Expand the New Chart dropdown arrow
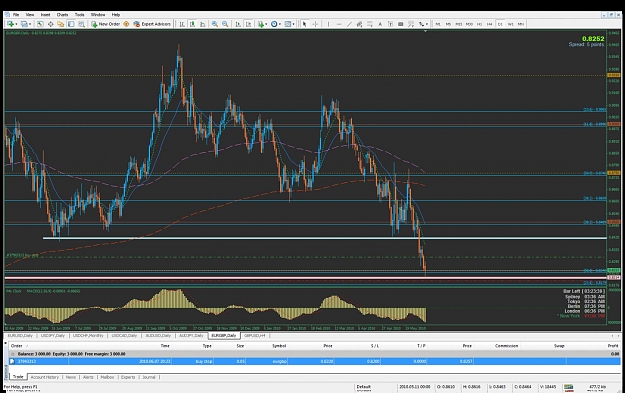This screenshot has width=625, height=393. point(16,24)
